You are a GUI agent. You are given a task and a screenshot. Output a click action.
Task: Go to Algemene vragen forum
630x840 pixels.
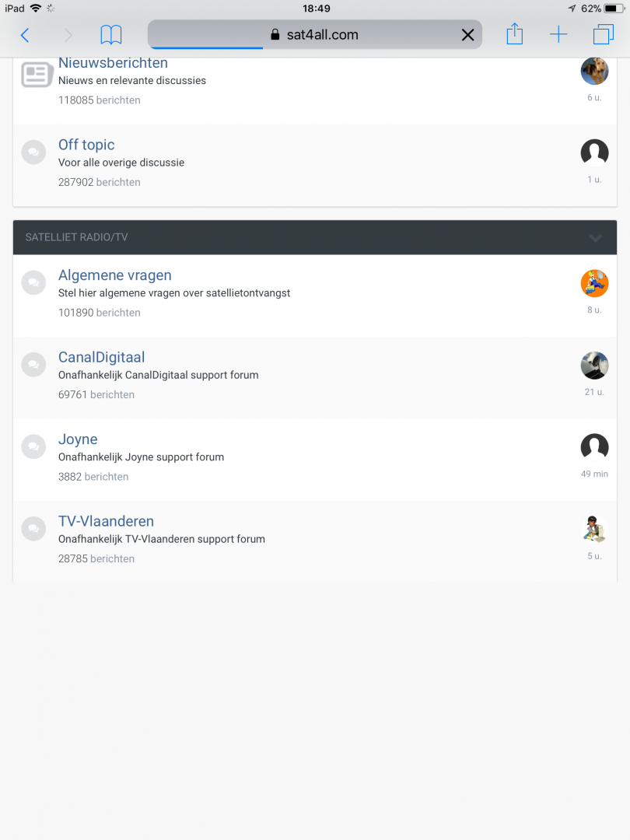[115, 275]
